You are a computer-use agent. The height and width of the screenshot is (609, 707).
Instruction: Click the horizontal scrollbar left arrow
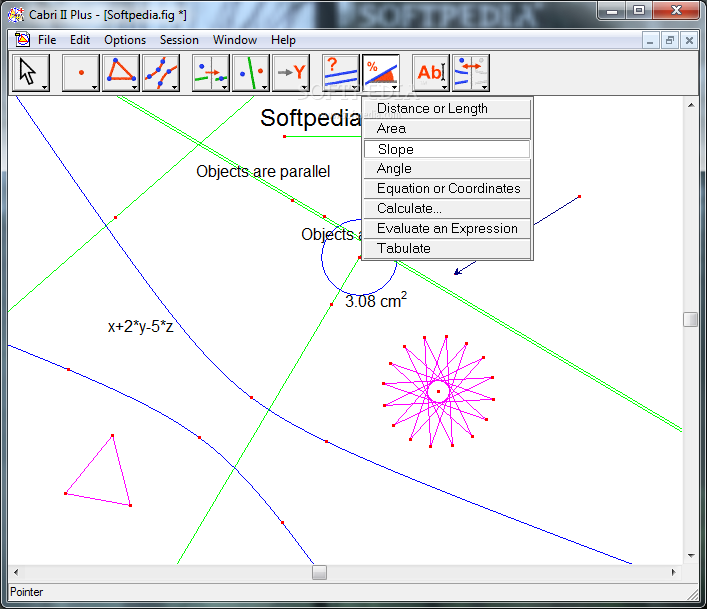(16, 572)
